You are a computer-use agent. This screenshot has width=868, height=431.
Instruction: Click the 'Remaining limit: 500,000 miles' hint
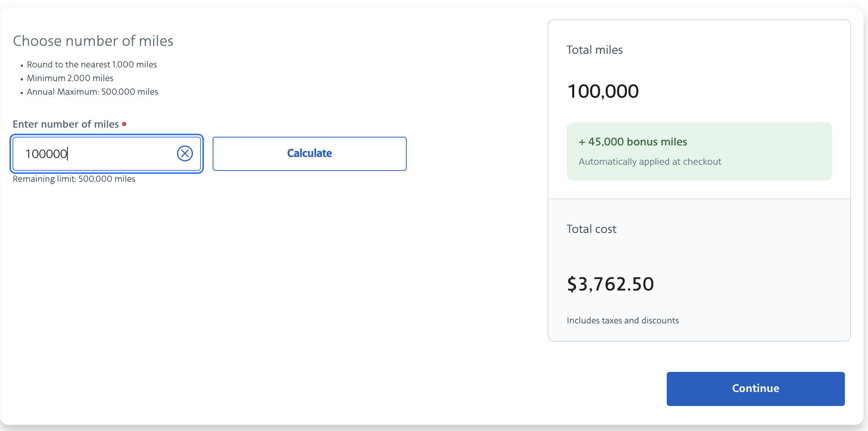[x=74, y=179]
